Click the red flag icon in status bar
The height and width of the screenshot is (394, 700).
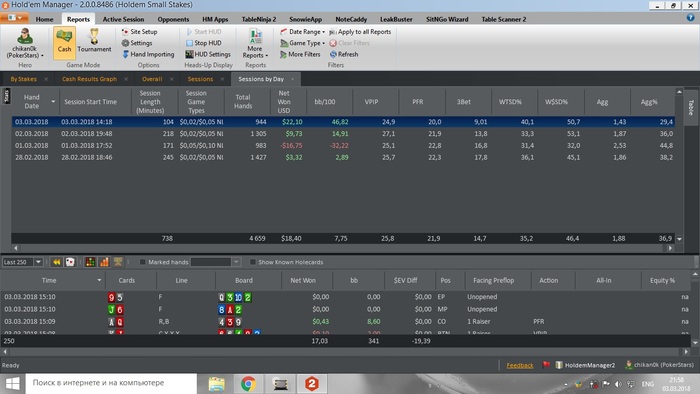(546, 365)
